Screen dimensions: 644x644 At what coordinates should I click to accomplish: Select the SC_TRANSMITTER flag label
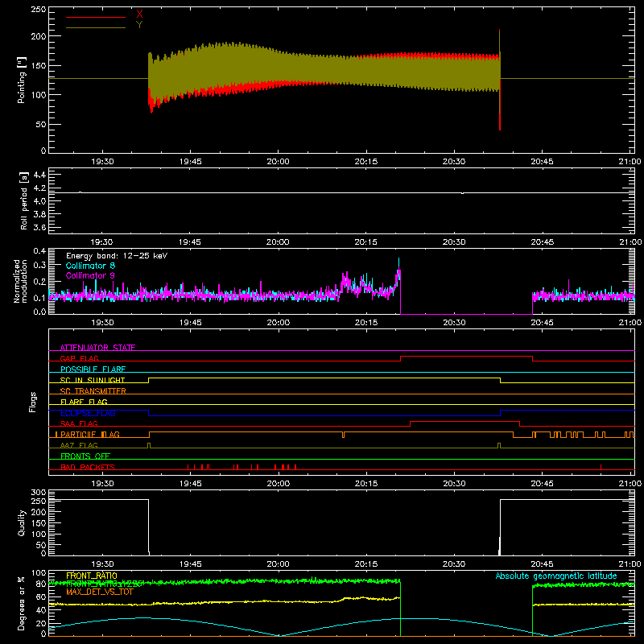(x=93, y=391)
